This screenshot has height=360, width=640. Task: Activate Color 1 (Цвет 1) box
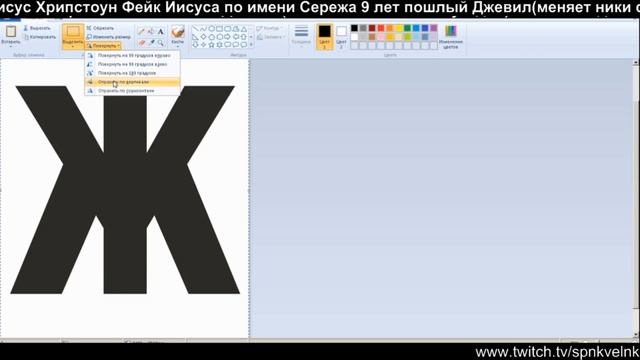point(324,37)
